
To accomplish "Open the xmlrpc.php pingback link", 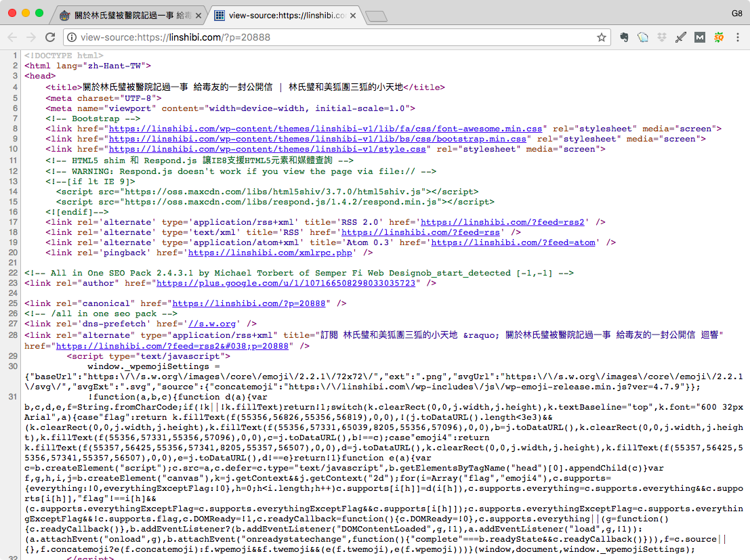I will pos(270,253).
